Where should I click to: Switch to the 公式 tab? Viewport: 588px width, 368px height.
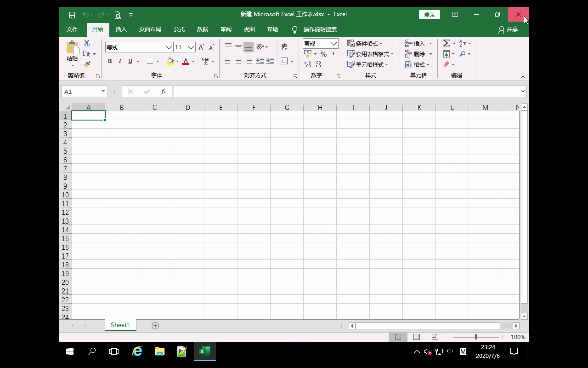point(179,29)
